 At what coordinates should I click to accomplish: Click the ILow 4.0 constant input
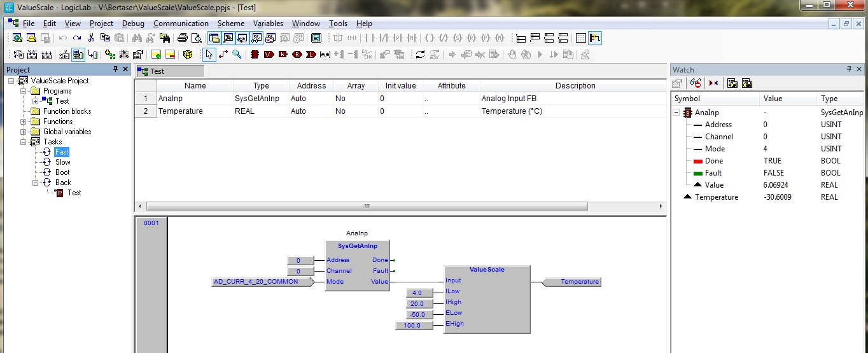point(419,293)
